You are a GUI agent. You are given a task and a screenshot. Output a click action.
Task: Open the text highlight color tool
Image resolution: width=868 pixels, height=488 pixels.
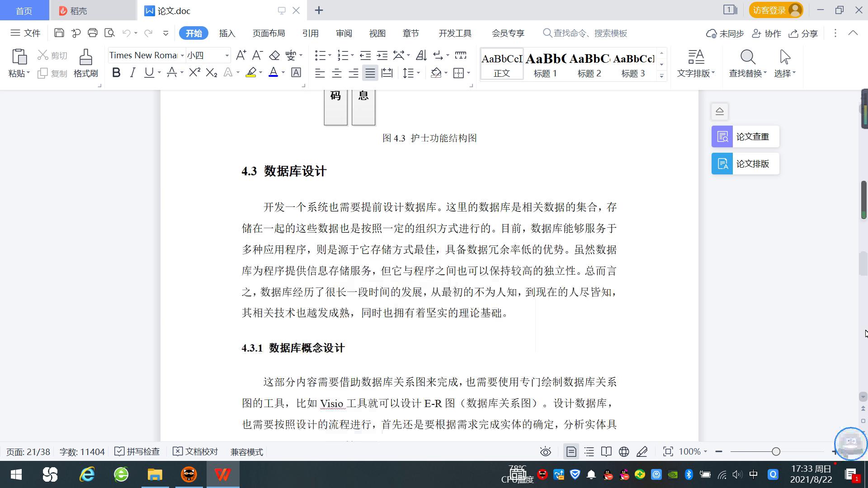252,72
